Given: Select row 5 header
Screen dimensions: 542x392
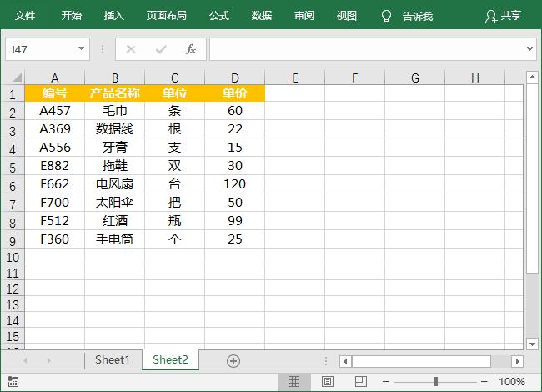Looking at the screenshot, I should point(13,168).
